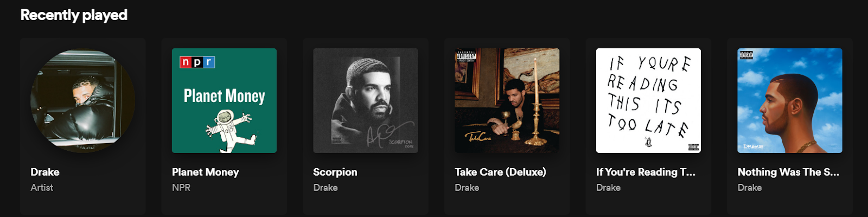Click 'Drake' subtitle under Scorpion

325,188
